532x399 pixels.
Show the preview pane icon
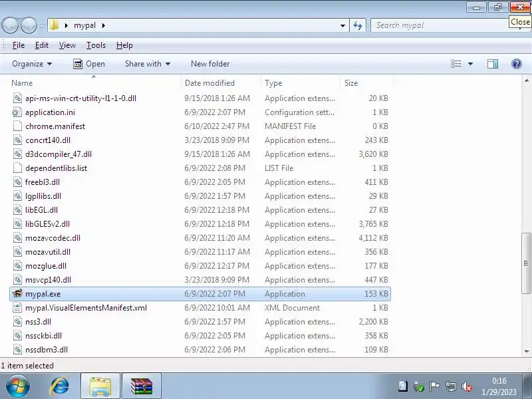493,64
